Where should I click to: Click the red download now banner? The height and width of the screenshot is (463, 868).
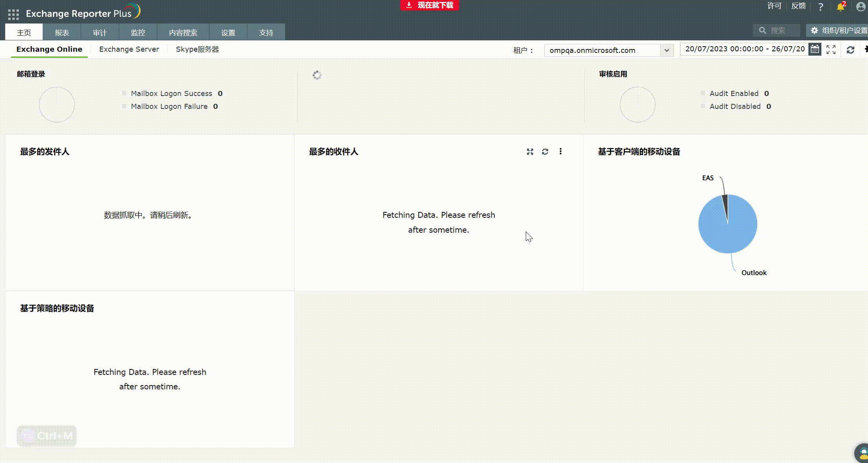click(429, 5)
